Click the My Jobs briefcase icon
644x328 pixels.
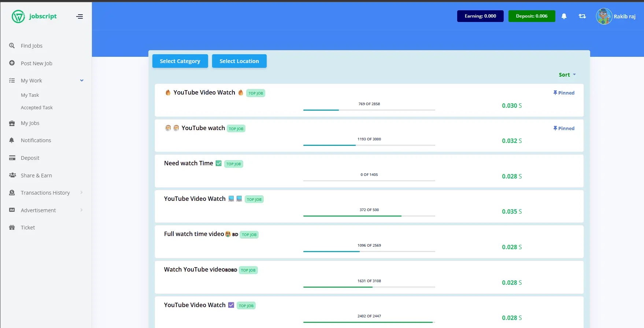pos(12,123)
